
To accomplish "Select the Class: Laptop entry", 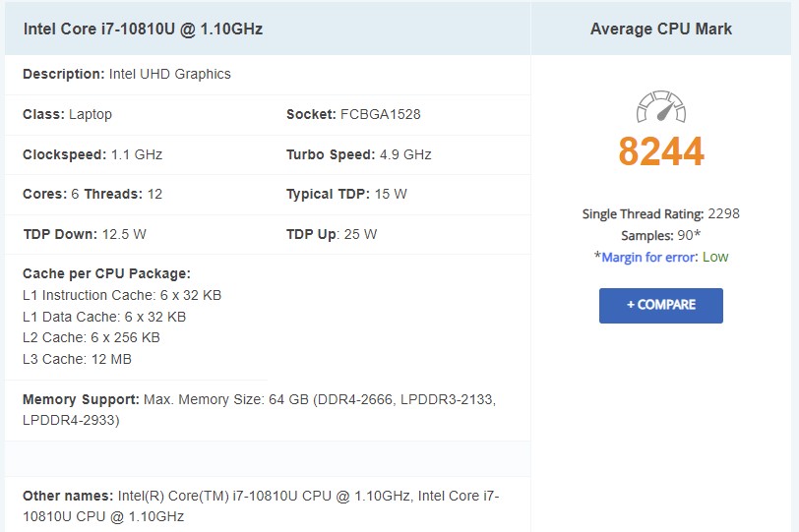I will 67,114.
